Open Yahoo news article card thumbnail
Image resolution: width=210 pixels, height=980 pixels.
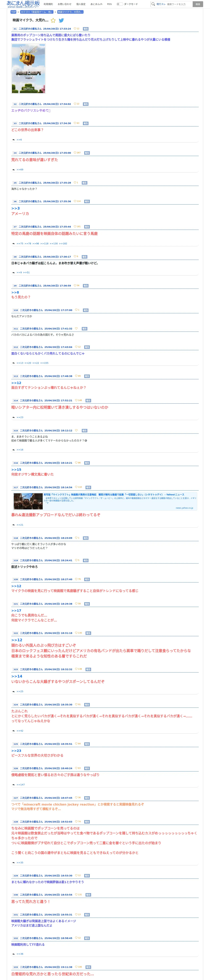(28, 501)
